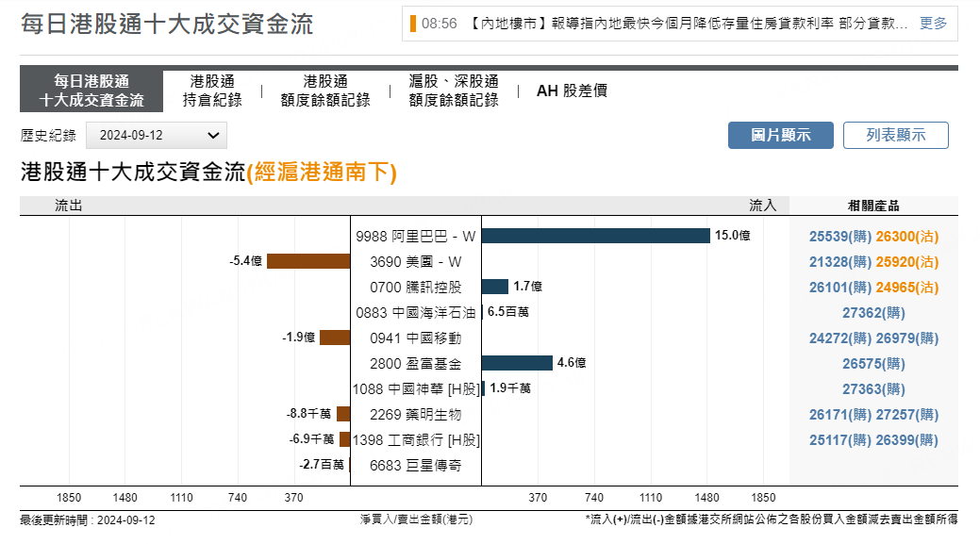Click Alibaba 15.0億 inflow bar

(x=595, y=236)
